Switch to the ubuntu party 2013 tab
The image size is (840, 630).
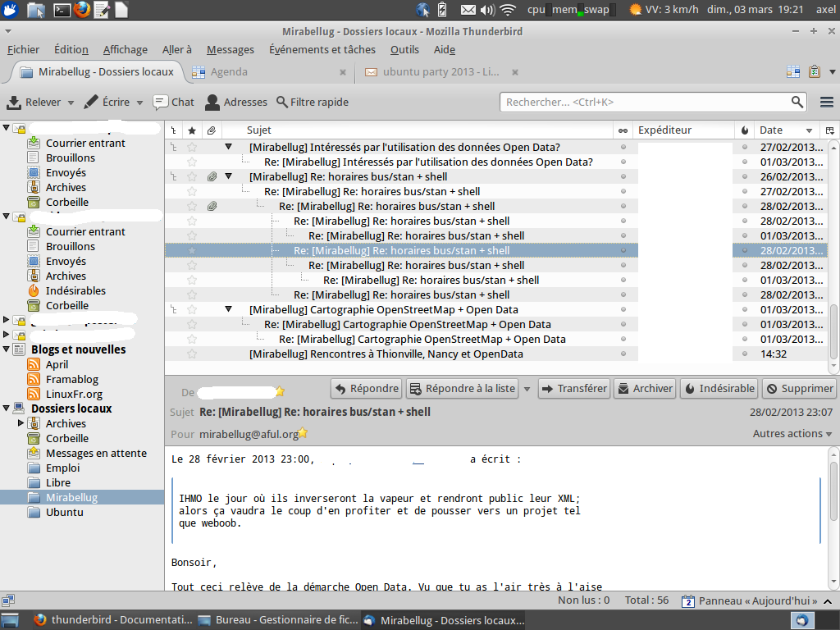click(441, 72)
